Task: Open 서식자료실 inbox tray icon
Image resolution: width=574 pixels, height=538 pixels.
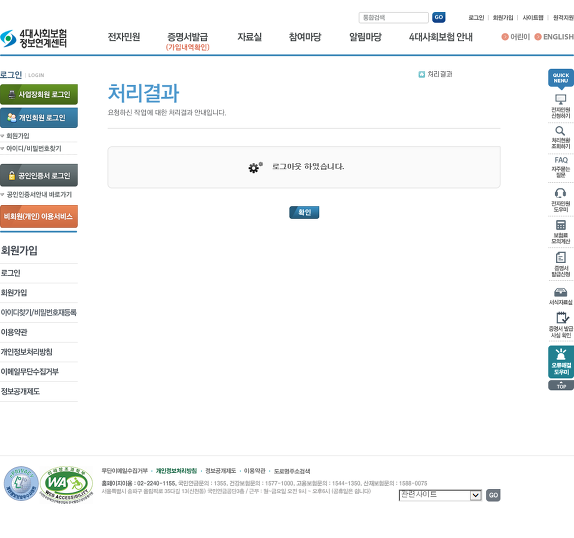Action: pyautogui.click(x=560, y=296)
